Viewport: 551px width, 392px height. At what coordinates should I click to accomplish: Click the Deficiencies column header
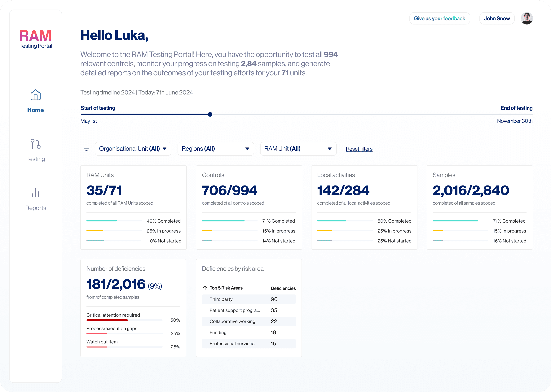283,288
